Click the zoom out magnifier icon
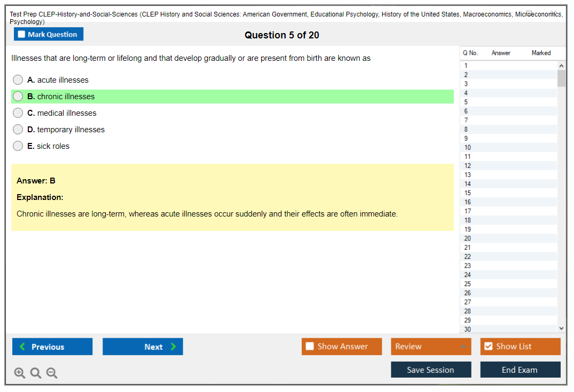Image resolution: width=574 pixels, height=392 pixels. click(52, 373)
